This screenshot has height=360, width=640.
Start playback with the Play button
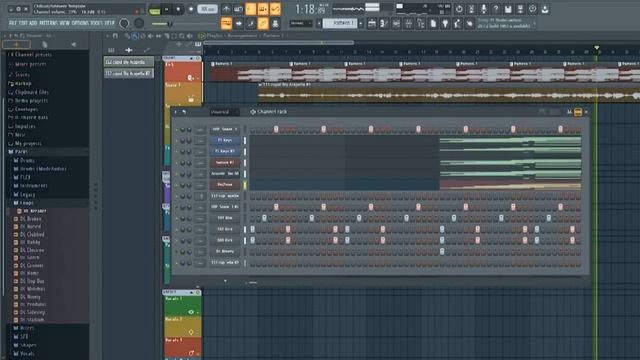click(167, 9)
